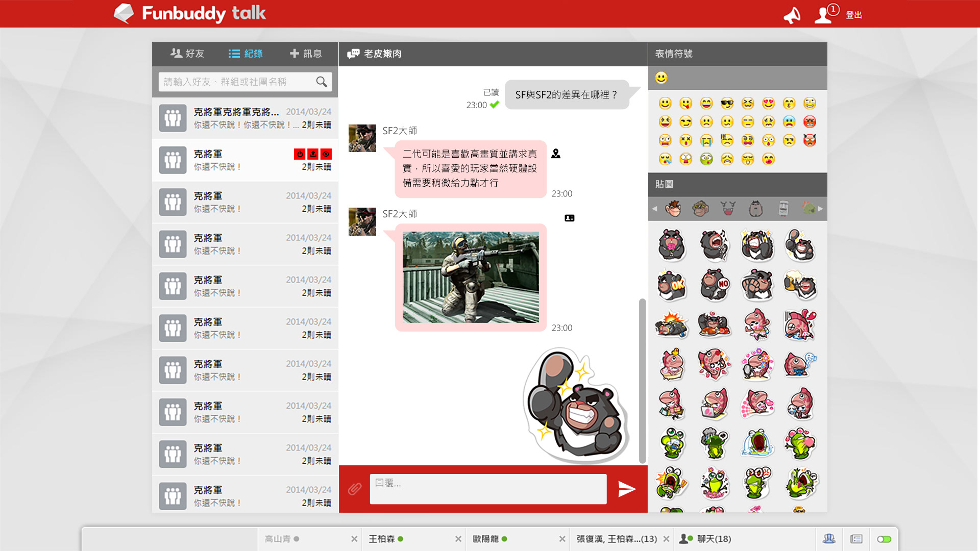Screen dimensions: 980x551
Task: Open the 訊息 tab
Action: coord(306,54)
